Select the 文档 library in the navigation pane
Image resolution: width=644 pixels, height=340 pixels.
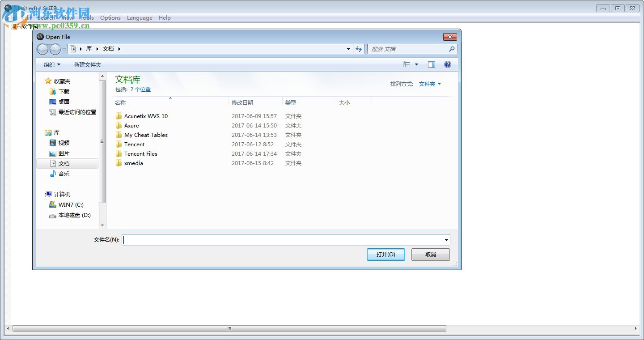tap(67, 163)
